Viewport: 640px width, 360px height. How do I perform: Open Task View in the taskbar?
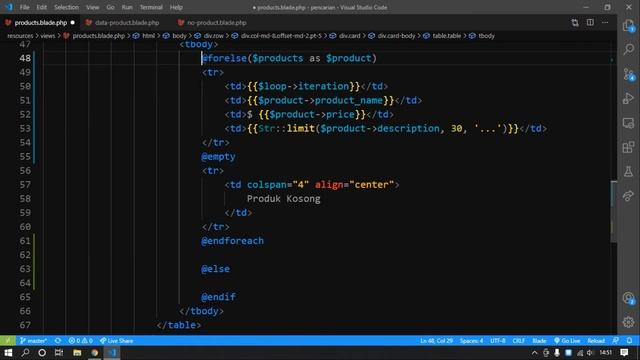(x=59, y=353)
